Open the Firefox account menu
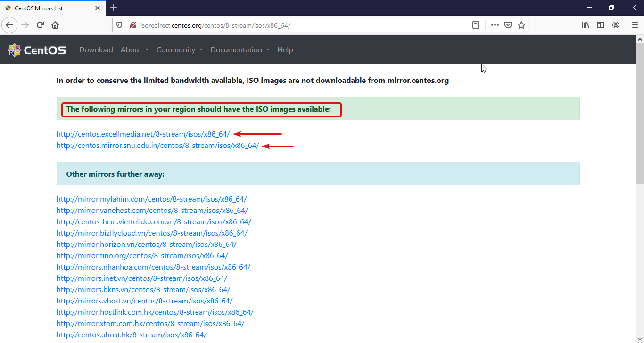The width and height of the screenshot is (644, 343). pyautogui.click(x=616, y=25)
